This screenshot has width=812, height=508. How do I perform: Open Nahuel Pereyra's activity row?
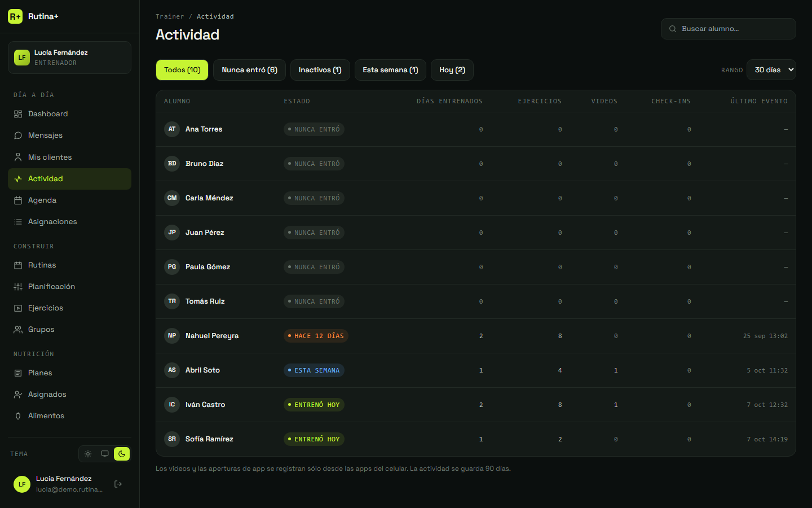point(476,336)
